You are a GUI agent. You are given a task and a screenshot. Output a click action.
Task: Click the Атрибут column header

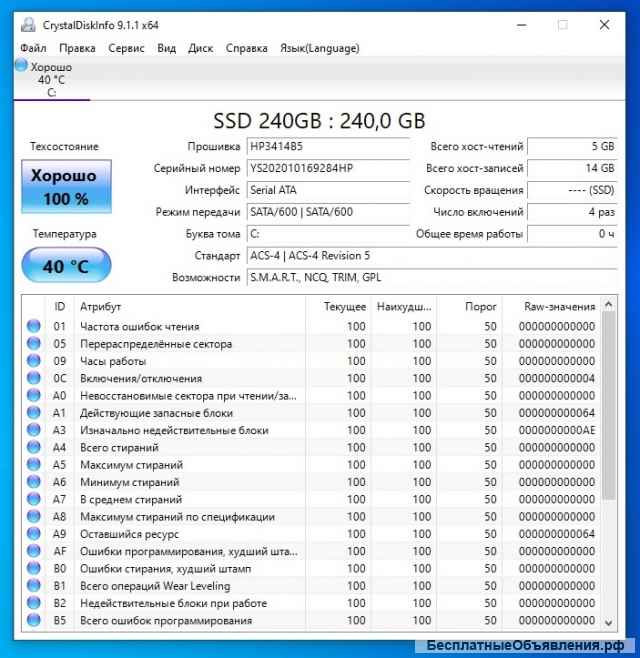coord(190,307)
